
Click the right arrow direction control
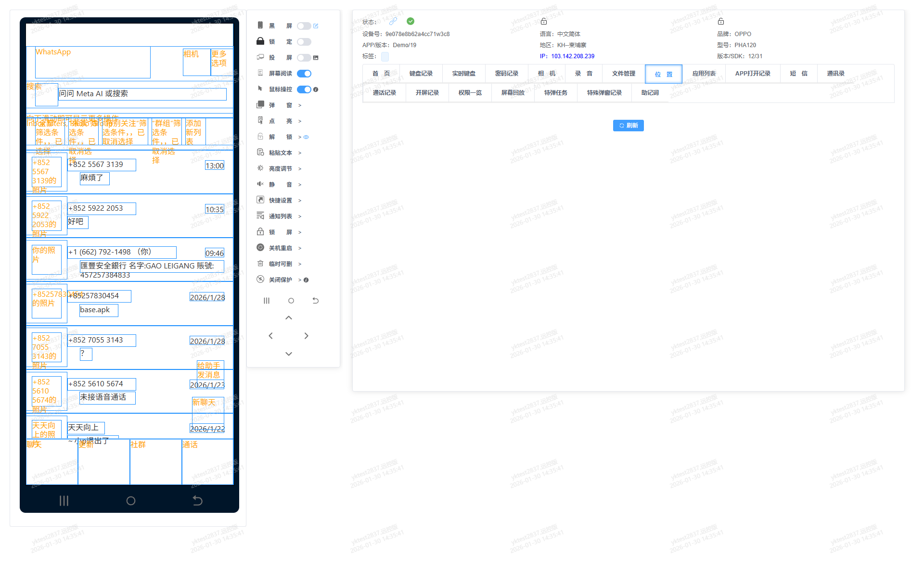pos(306,336)
